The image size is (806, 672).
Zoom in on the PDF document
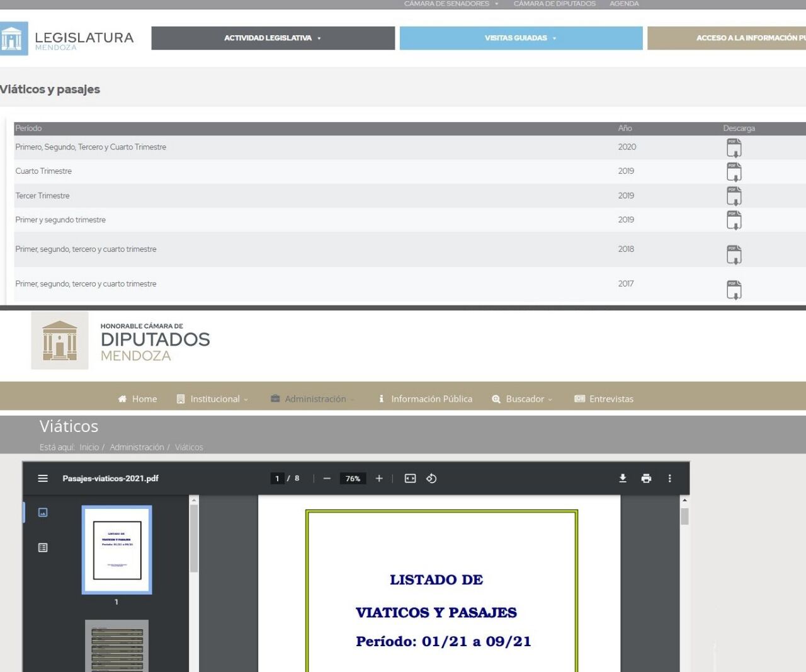click(x=379, y=479)
